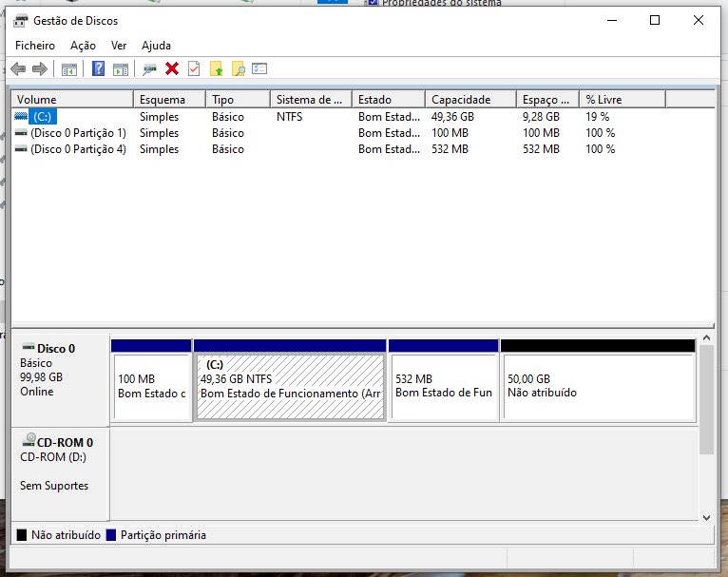Open the Ação menu
Viewport: 728px width, 577px height.
point(83,46)
